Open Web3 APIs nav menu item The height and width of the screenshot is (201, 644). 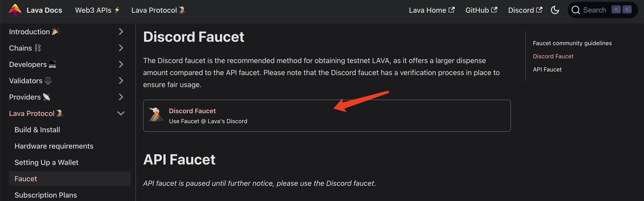98,10
